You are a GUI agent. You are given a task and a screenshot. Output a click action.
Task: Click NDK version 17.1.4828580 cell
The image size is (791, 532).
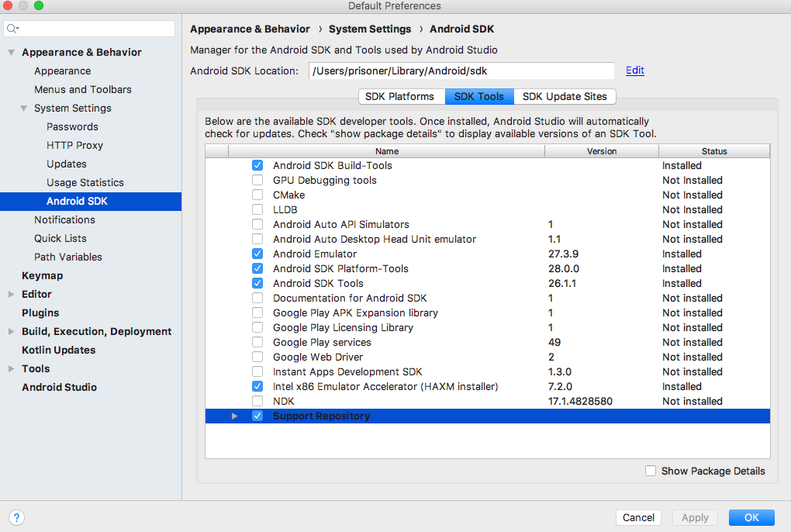click(x=580, y=402)
